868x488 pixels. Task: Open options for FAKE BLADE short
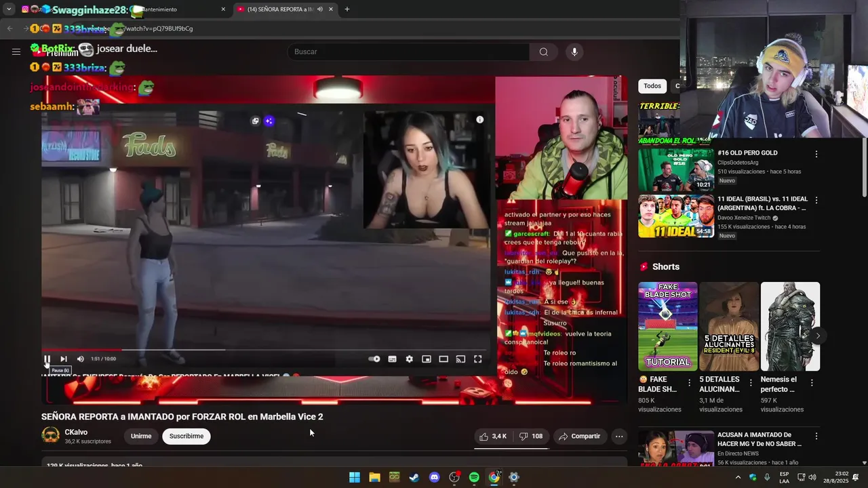click(x=689, y=383)
